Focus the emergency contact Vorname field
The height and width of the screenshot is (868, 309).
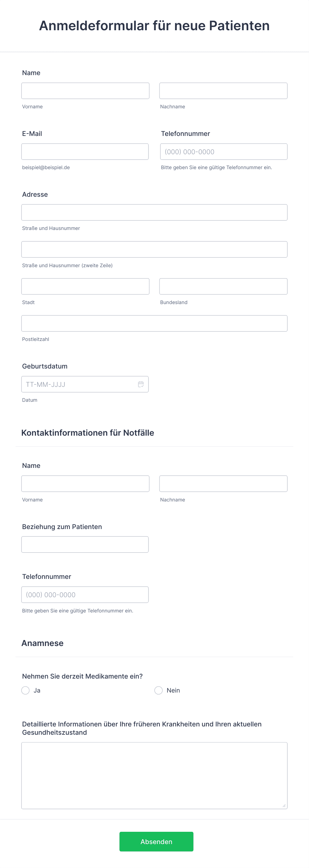85,484
